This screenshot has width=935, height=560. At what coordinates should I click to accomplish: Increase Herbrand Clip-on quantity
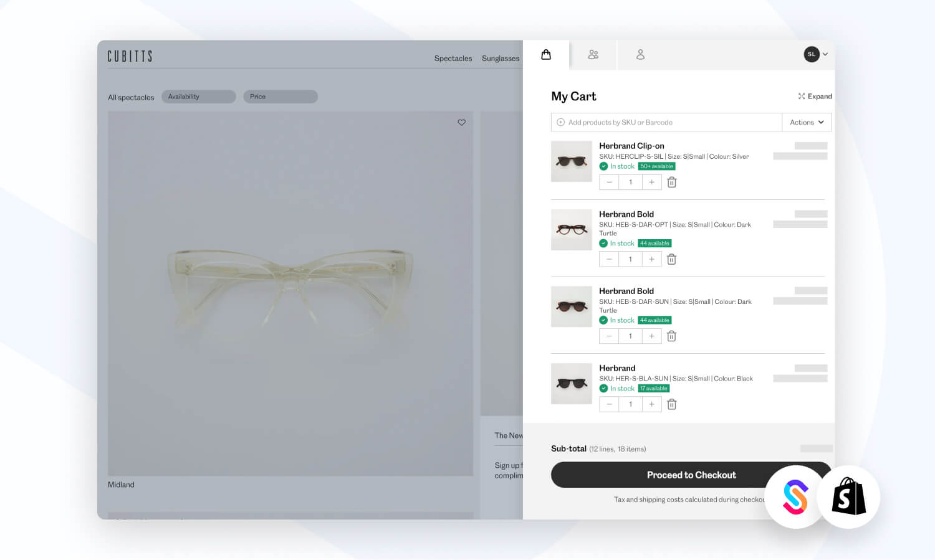[651, 183]
